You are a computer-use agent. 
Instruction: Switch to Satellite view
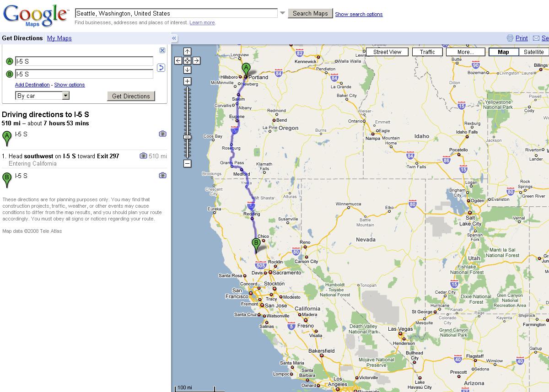(x=533, y=52)
